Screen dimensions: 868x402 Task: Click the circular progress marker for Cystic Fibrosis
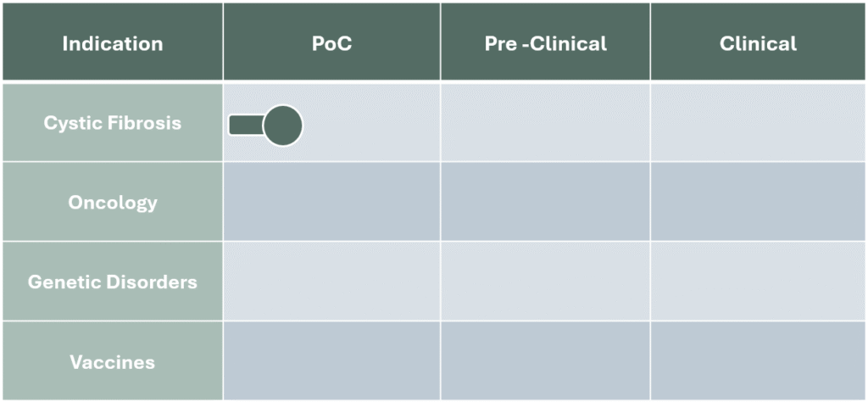[282, 126]
